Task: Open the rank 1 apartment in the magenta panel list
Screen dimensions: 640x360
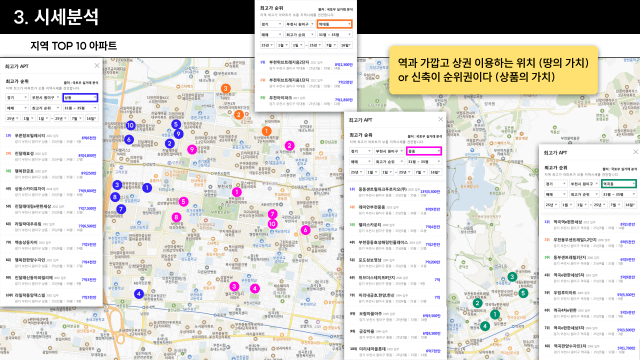Action: (395, 192)
